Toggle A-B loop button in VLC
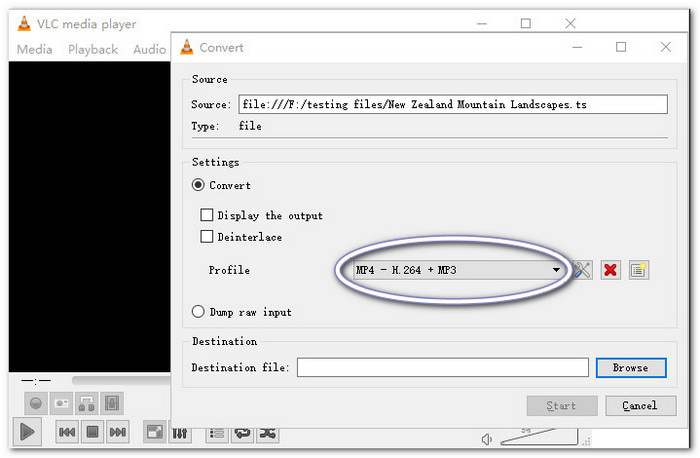700x458 pixels. tap(87, 404)
